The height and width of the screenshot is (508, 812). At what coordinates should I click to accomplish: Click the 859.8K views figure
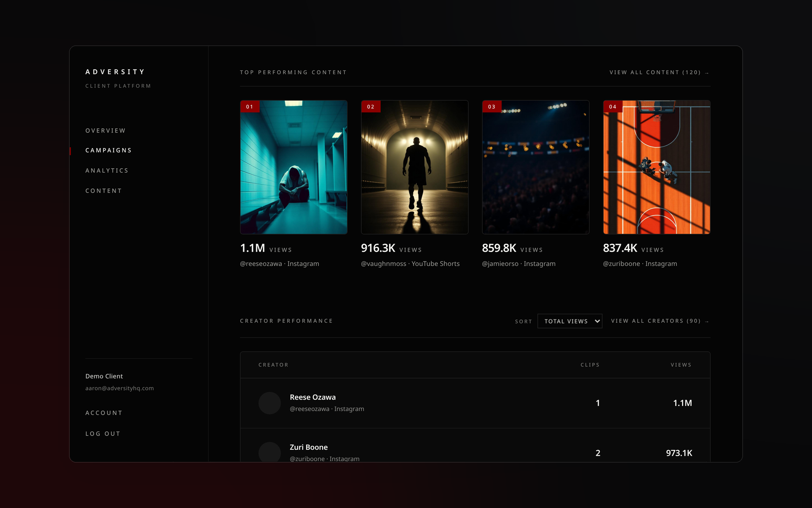[x=499, y=248]
